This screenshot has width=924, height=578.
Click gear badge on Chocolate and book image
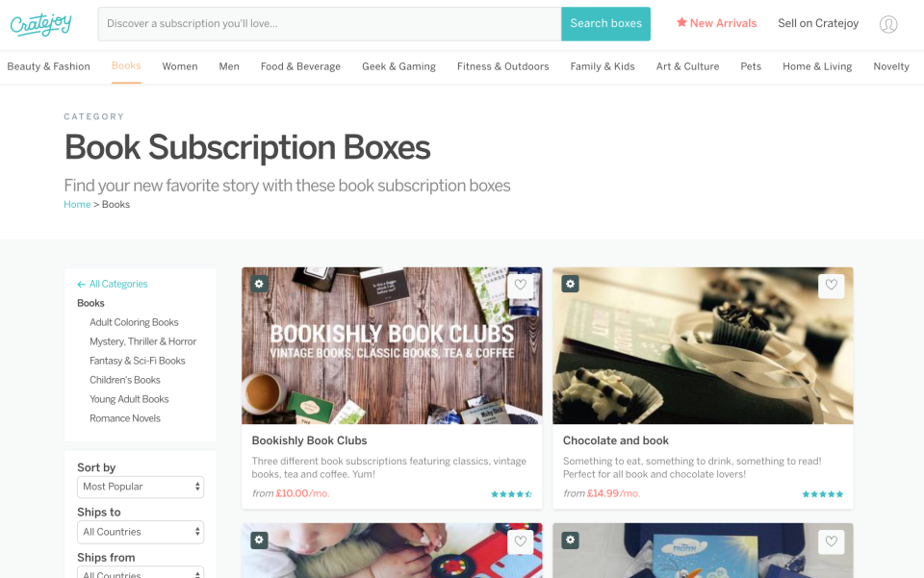570,284
